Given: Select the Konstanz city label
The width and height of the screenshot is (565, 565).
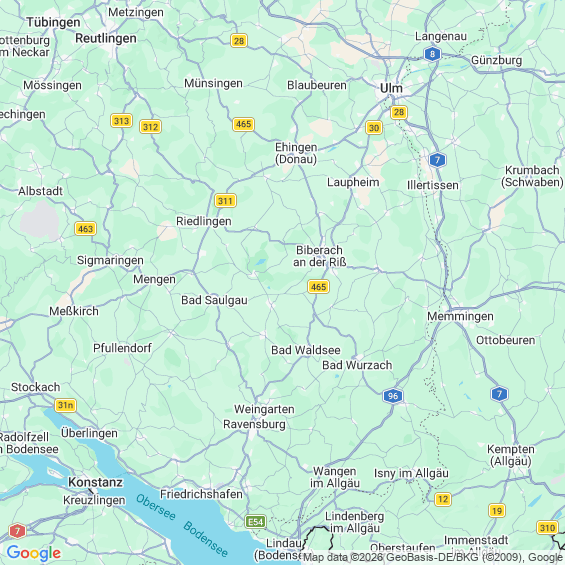Looking at the screenshot, I should [95, 482].
